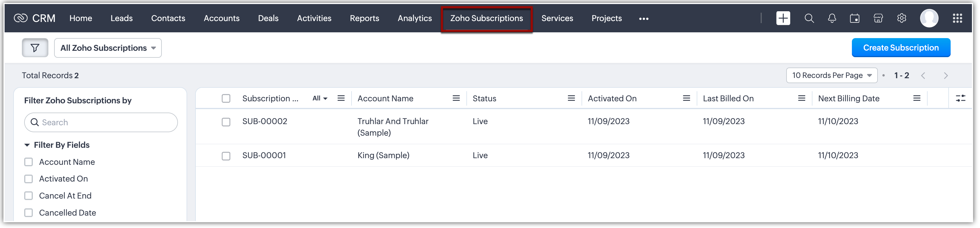
Task: Open the setup gear icon
Action: [901, 18]
